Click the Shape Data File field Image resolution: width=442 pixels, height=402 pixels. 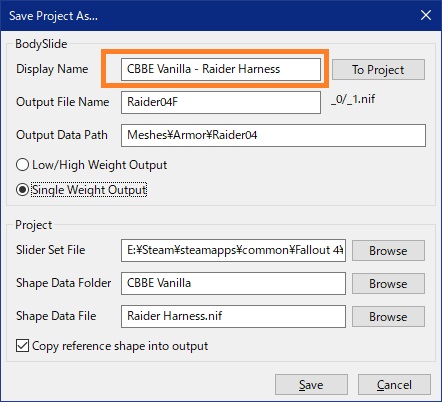tap(233, 316)
